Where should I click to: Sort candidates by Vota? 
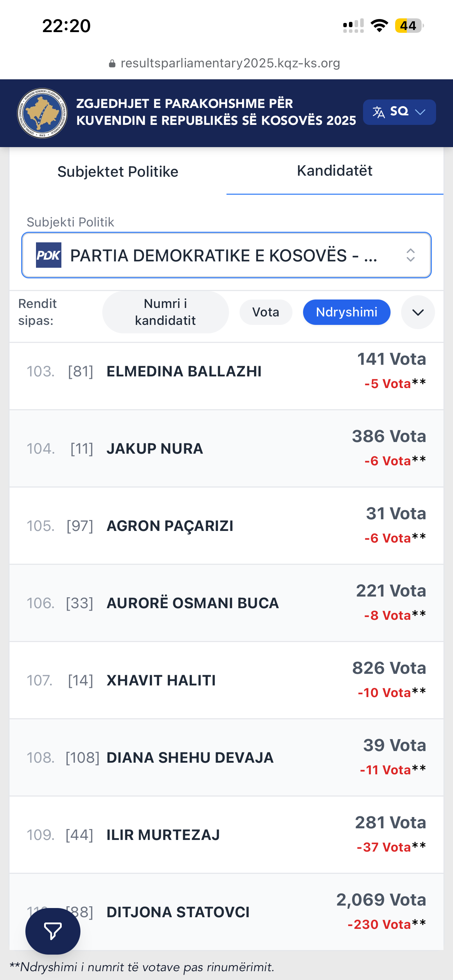(266, 312)
